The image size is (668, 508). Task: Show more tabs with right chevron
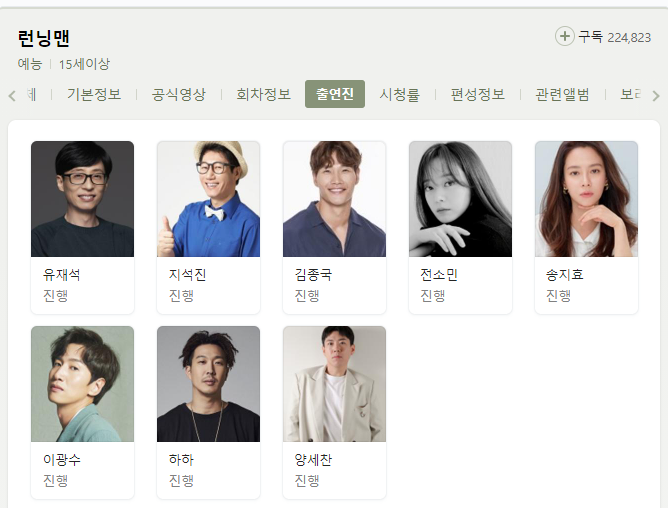click(x=656, y=95)
